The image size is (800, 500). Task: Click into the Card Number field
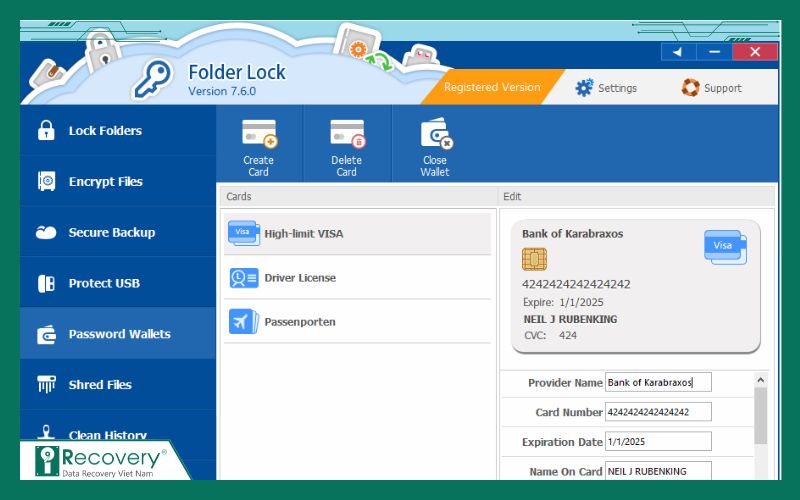pos(658,412)
